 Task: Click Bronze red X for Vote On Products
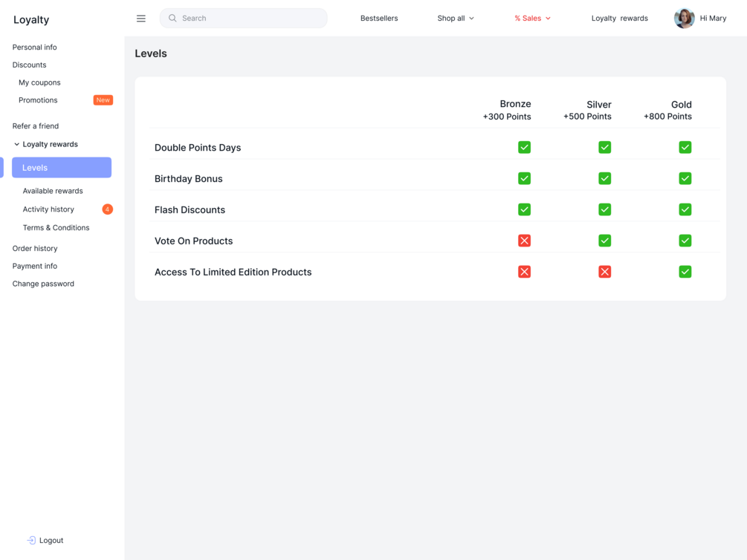(524, 241)
